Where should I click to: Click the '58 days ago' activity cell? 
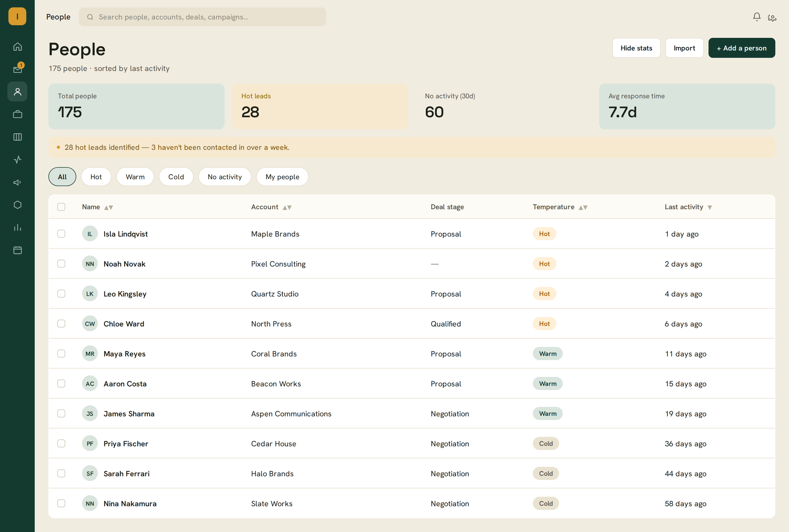[x=685, y=504]
